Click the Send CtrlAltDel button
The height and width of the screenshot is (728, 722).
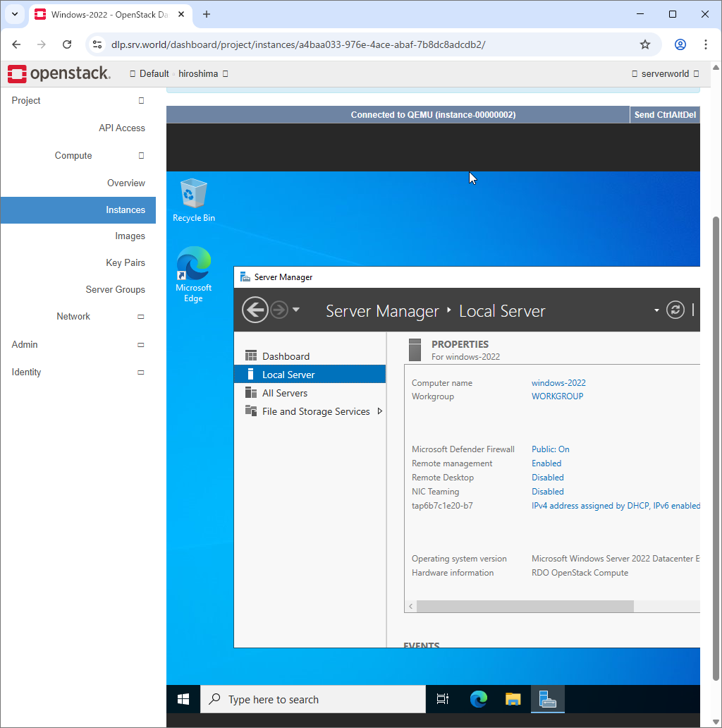[x=665, y=115]
